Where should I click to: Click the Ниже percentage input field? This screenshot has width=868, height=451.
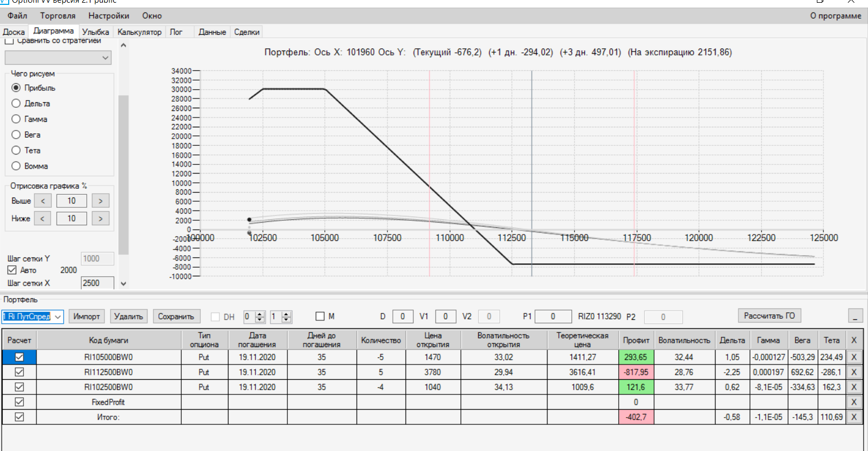pyautogui.click(x=71, y=218)
